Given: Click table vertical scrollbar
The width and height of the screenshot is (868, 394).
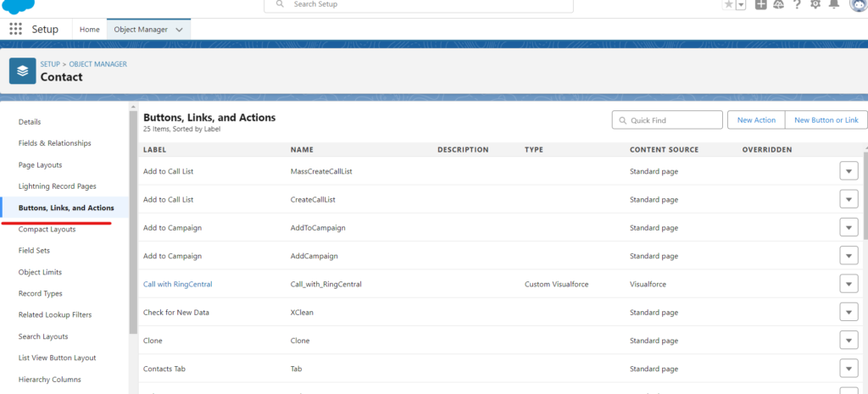Looking at the screenshot, I should (x=865, y=194).
